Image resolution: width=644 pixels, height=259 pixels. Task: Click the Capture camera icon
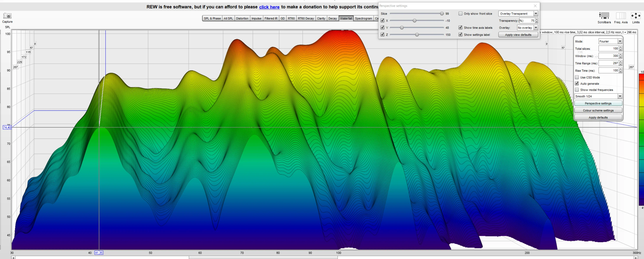[x=7, y=16]
